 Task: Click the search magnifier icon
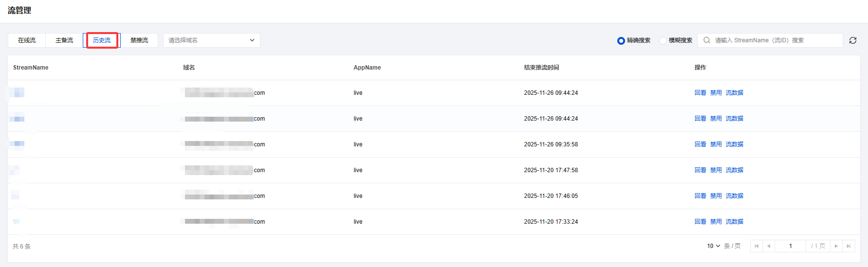point(707,40)
